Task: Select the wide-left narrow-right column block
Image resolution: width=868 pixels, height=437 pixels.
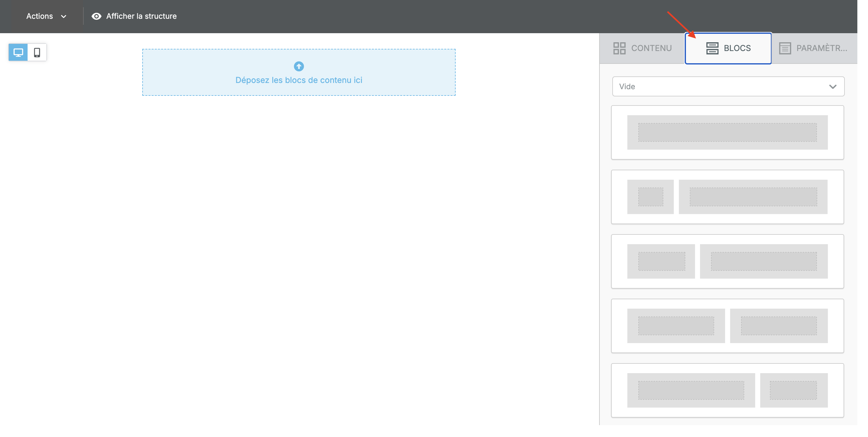Action: click(727, 391)
